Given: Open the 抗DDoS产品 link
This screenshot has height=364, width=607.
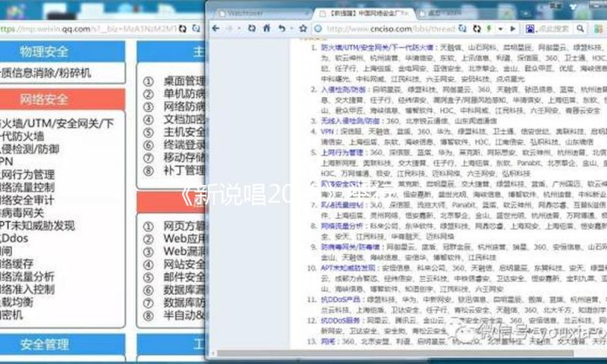Looking at the screenshot, I should tap(340, 299).
